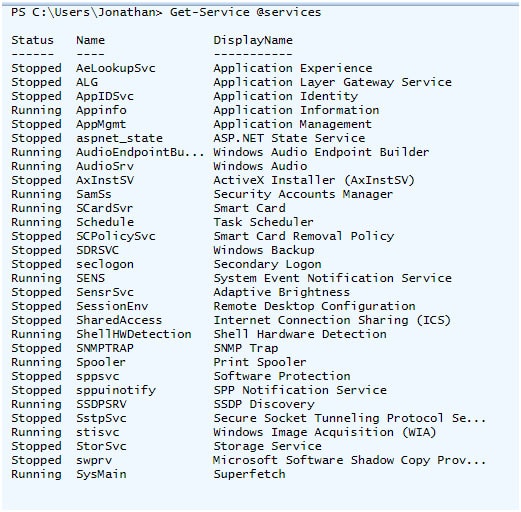Image resolution: width=521 pixels, height=512 pixels.
Task: Click the aspnet_state service entry
Action: [119, 138]
